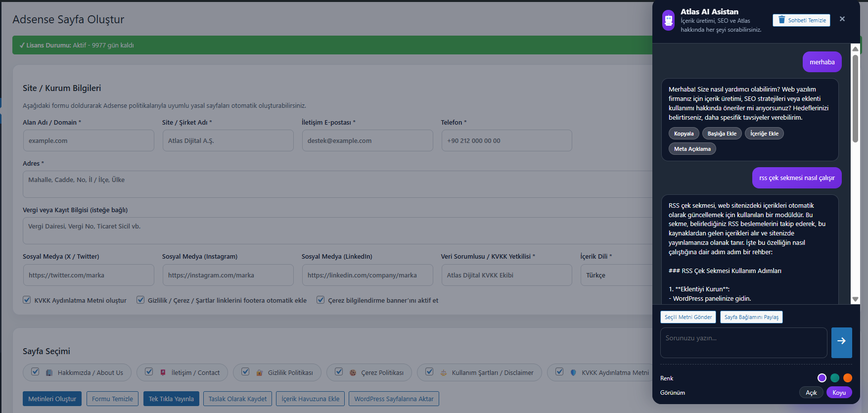
Task: Click the Formu Temizle button
Action: 112,399
